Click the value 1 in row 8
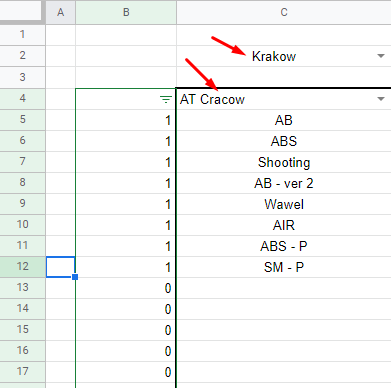Image resolution: width=391 pixels, height=388 pixels. 168,183
